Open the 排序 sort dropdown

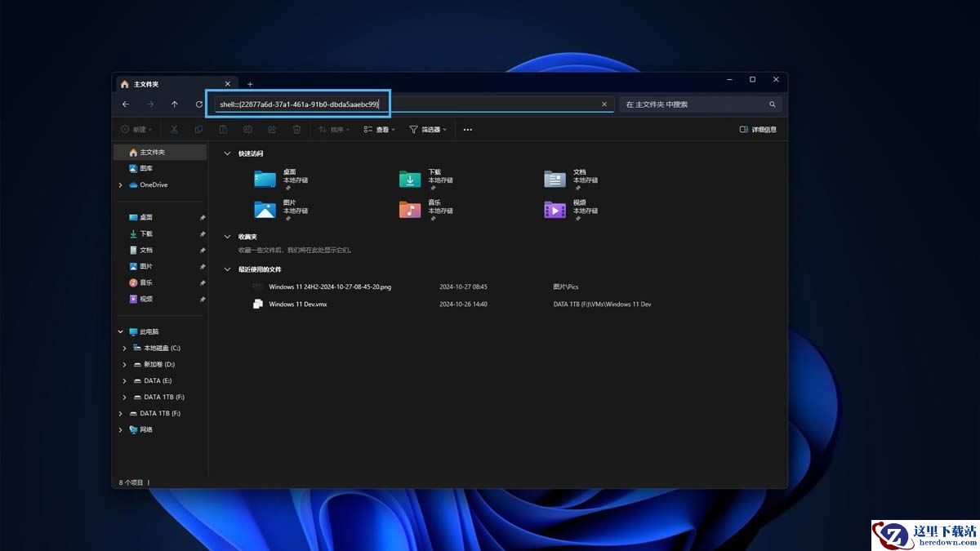(x=334, y=129)
